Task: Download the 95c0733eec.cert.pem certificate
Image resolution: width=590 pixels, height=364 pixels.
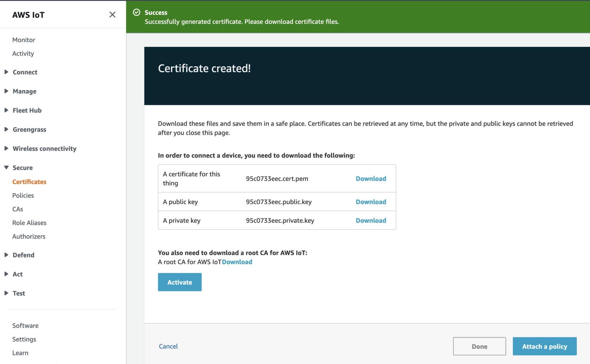Action: point(371,179)
